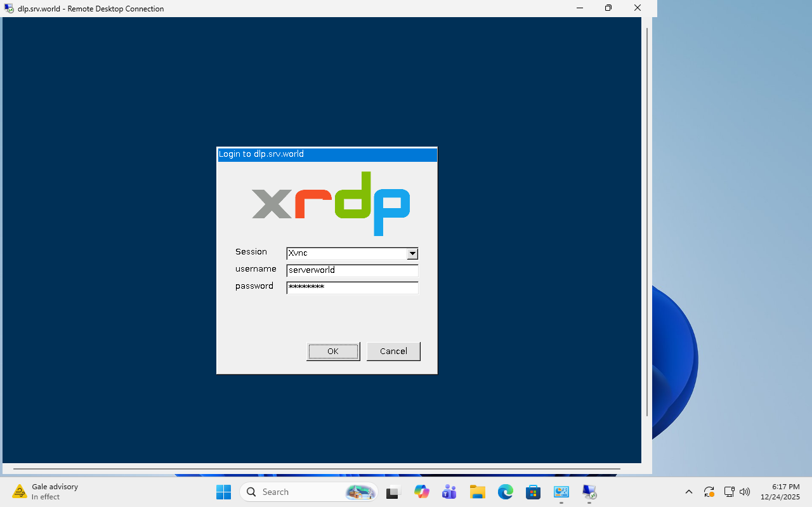Open File Explorer from the taskbar
812x507 pixels.
pyautogui.click(x=478, y=492)
